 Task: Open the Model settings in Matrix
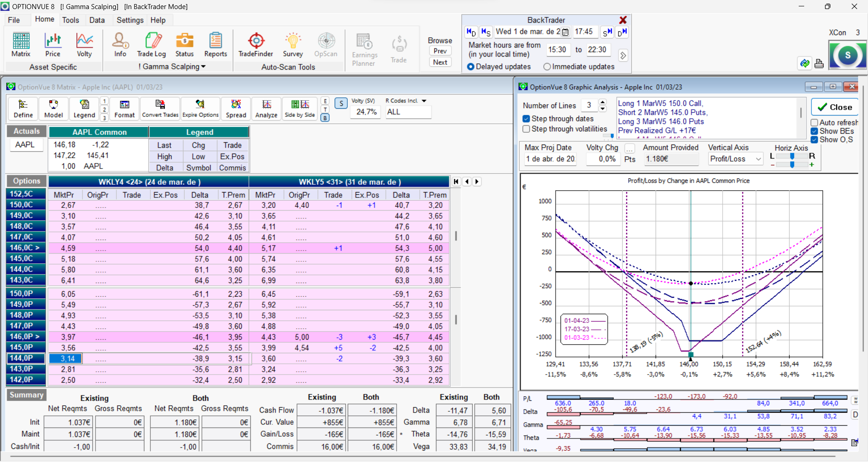click(53, 109)
